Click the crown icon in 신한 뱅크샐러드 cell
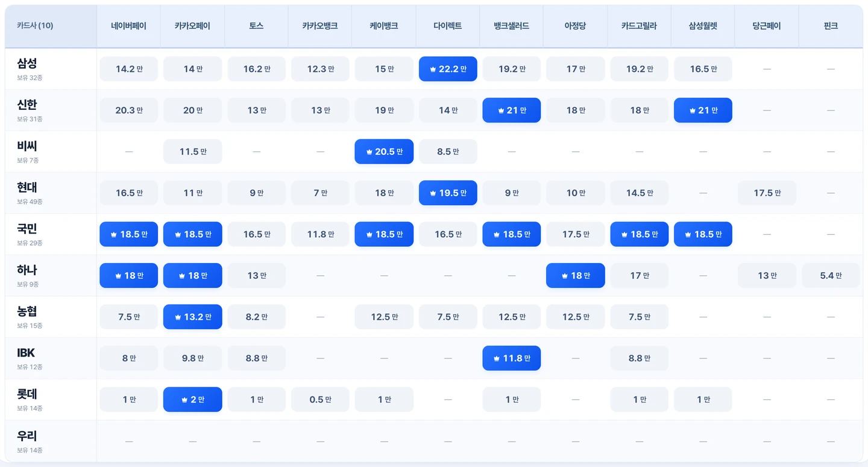This screenshot has width=868, height=467. tap(501, 111)
